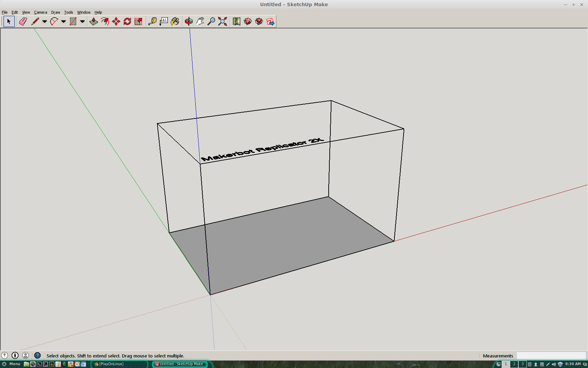Screen dimensions: 588x368
Task: Switch to workspace 2
Action: (x=514, y=364)
